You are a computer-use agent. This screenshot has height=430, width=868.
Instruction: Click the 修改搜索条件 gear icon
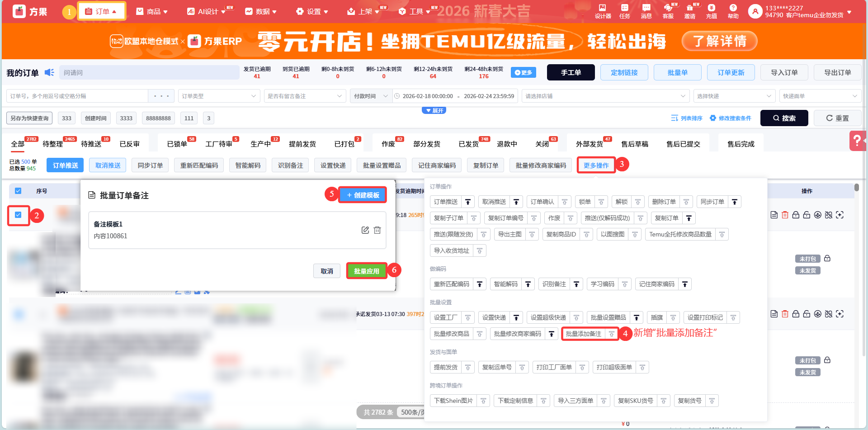[713, 118]
